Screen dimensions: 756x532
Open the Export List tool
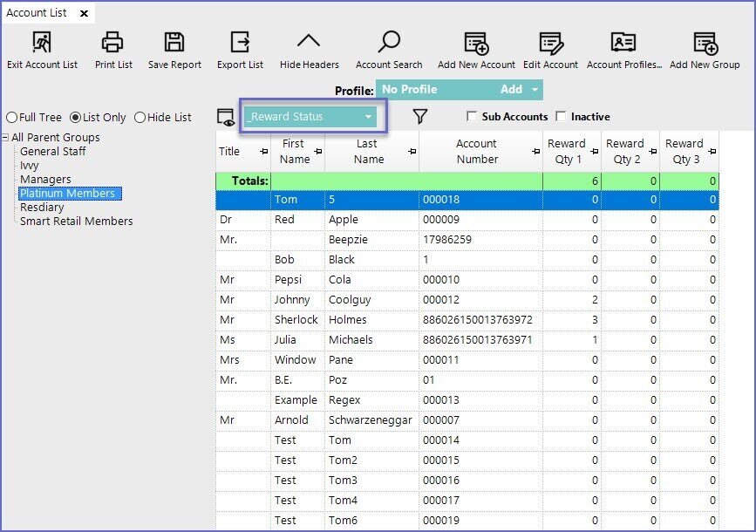(240, 43)
